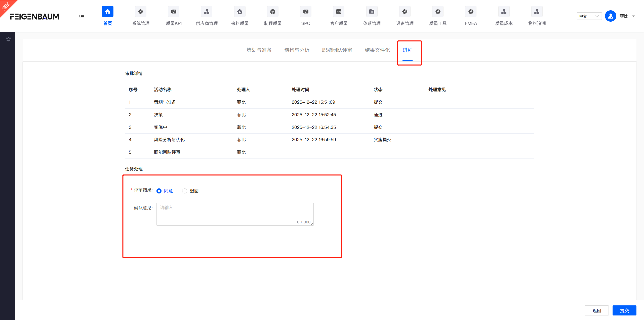
Task: Open the FMEA module
Action: 470,16
